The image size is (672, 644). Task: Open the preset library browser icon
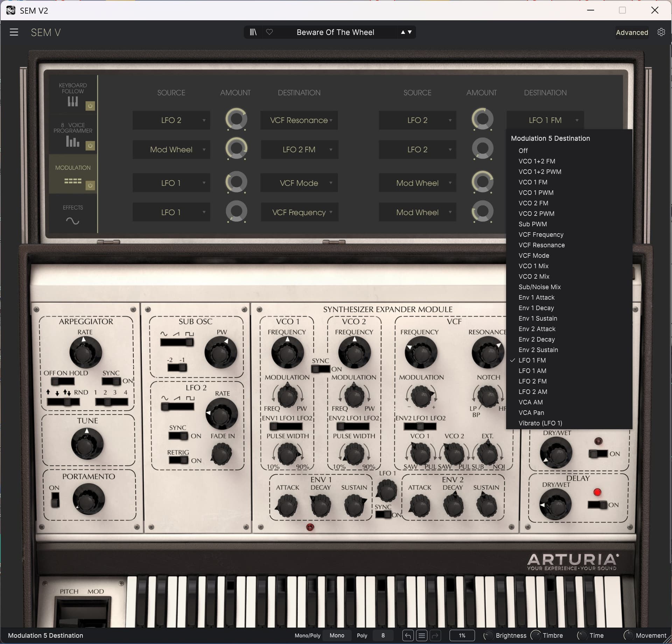(x=253, y=32)
